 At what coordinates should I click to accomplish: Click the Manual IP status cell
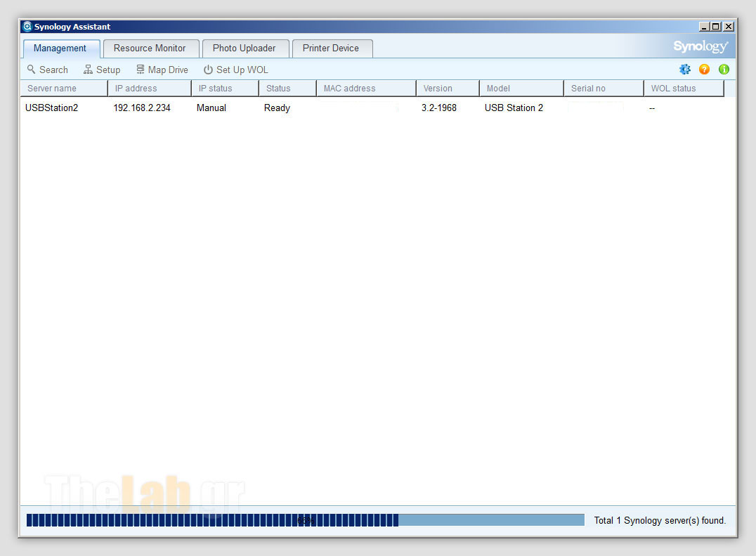tap(211, 108)
